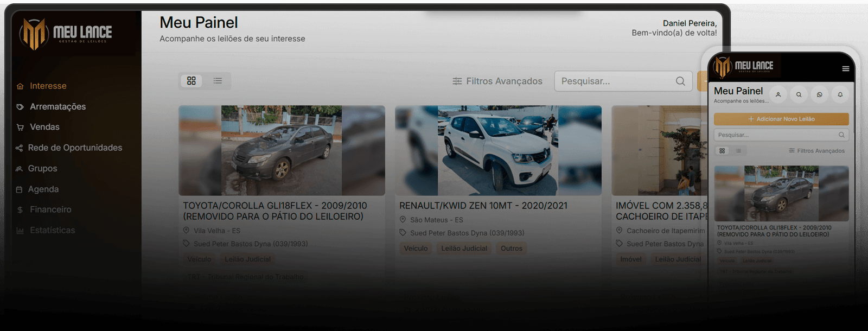Open the Interesse sidebar item
This screenshot has width=868, height=331.
coord(48,86)
